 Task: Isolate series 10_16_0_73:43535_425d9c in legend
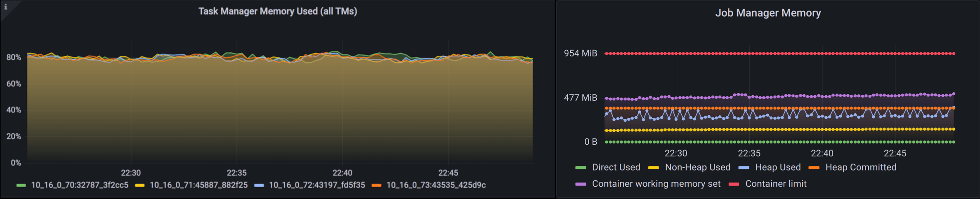[x=435, y=185]
